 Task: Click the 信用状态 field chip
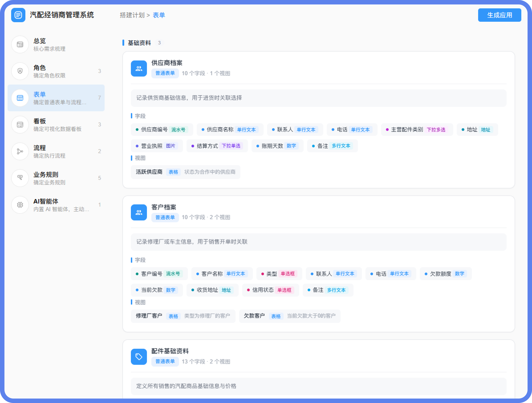[x=270, y=290]
